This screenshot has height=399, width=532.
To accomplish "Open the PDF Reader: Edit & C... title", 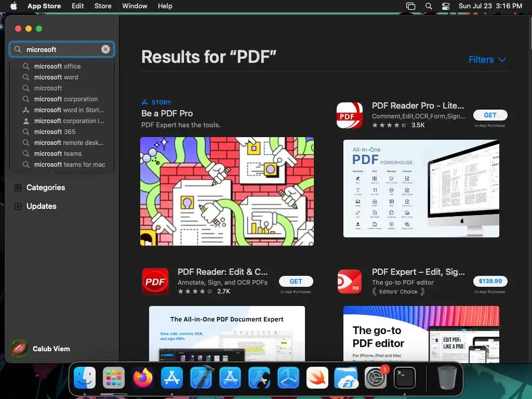I will pos(222,272).
